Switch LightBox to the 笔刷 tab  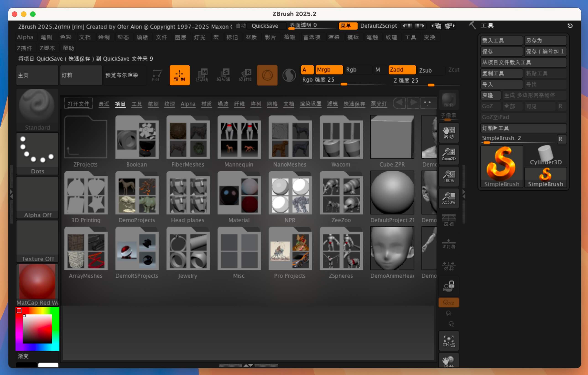[153, 104]
